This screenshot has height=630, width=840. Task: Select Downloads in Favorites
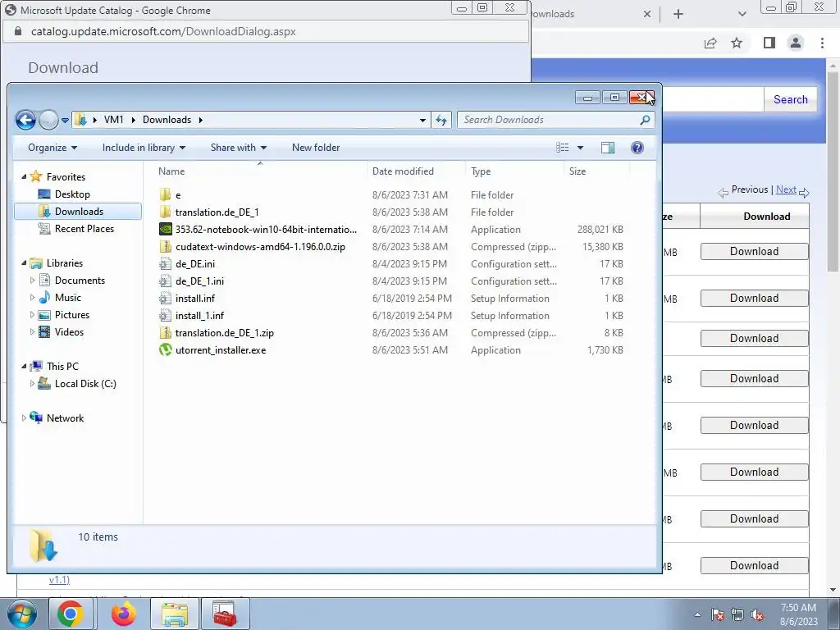point(78,212)
